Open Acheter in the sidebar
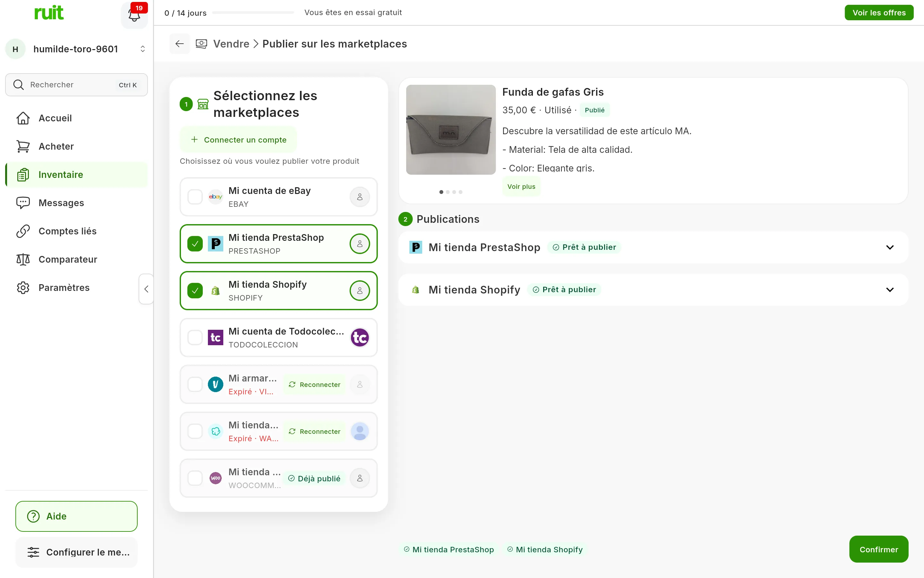 coord(76,146)
